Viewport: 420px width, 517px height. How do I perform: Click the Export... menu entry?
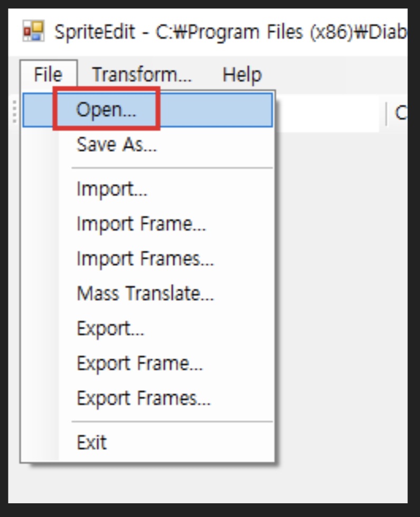[x=110, y=328]
